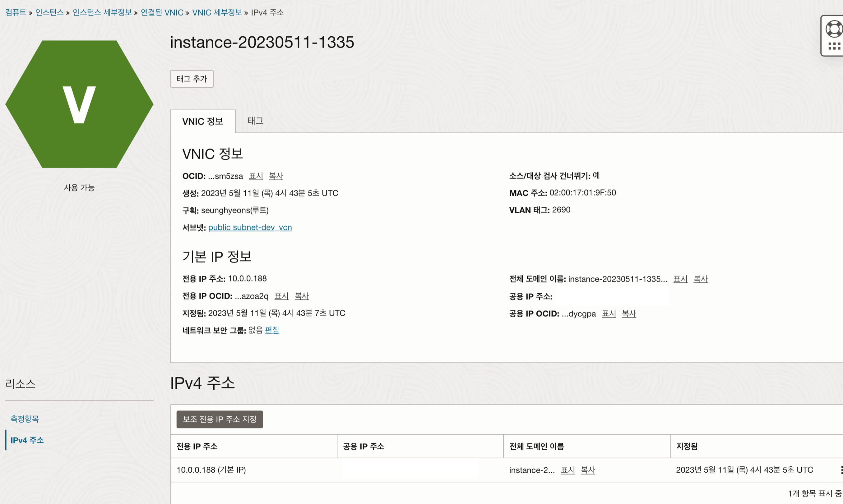Click 편집 for network security groups
The height and width of the screenshot is (504, 843).
click(272, 330)
